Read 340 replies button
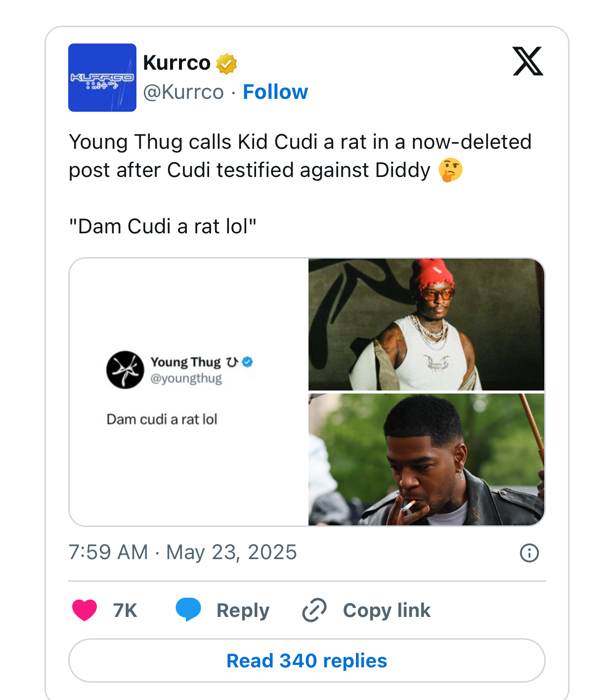Image resolution: width=614 pixels, height=700 pixels. [x=307, y=660]
